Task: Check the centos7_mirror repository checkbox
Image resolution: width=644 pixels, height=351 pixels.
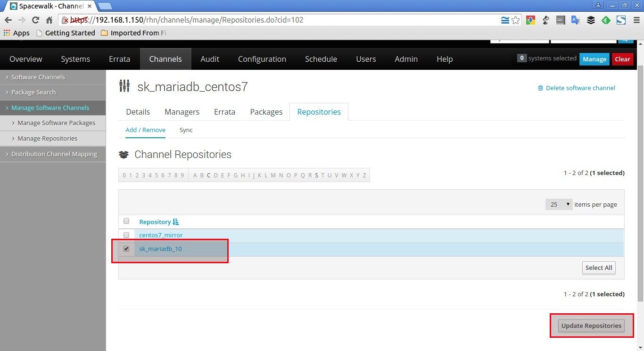Action: [126, 235]
